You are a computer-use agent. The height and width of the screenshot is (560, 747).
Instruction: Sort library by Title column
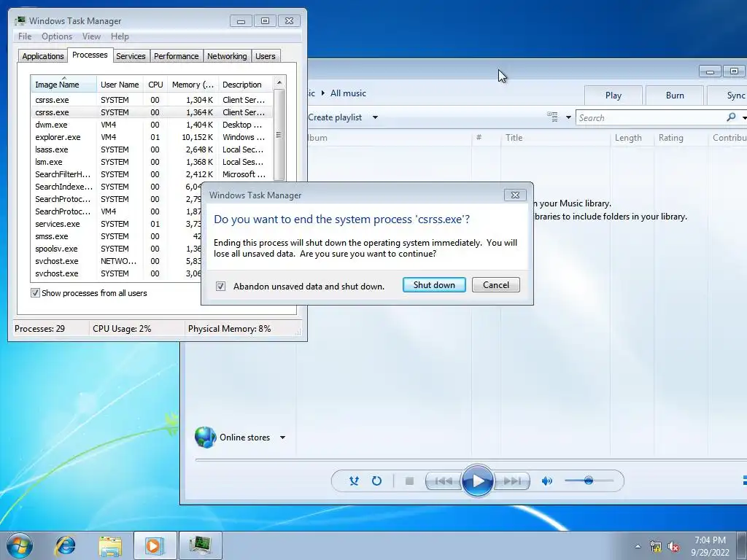555,138
